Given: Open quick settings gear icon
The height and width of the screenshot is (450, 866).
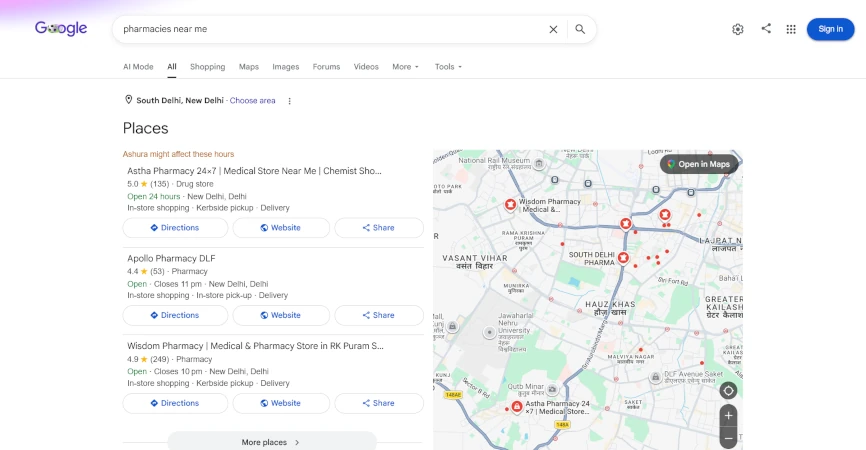Looking at the screenshot, I should pos(738,29).
